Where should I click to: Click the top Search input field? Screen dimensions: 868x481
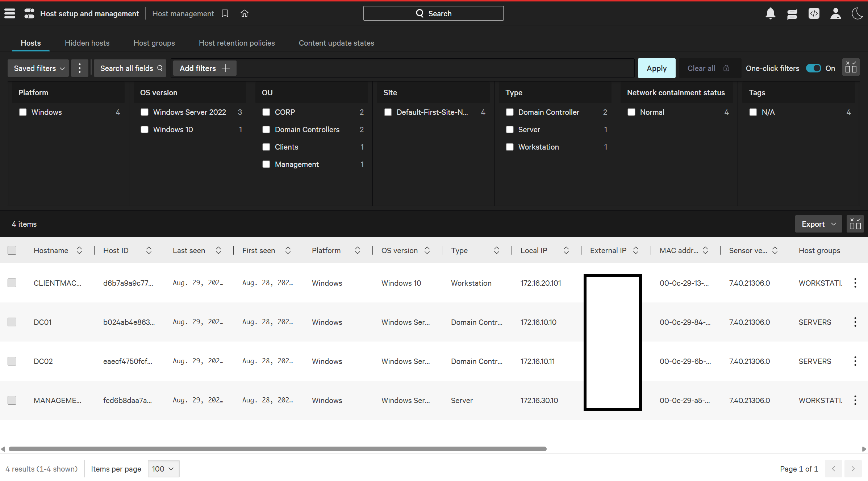click(x=433, y=13)
